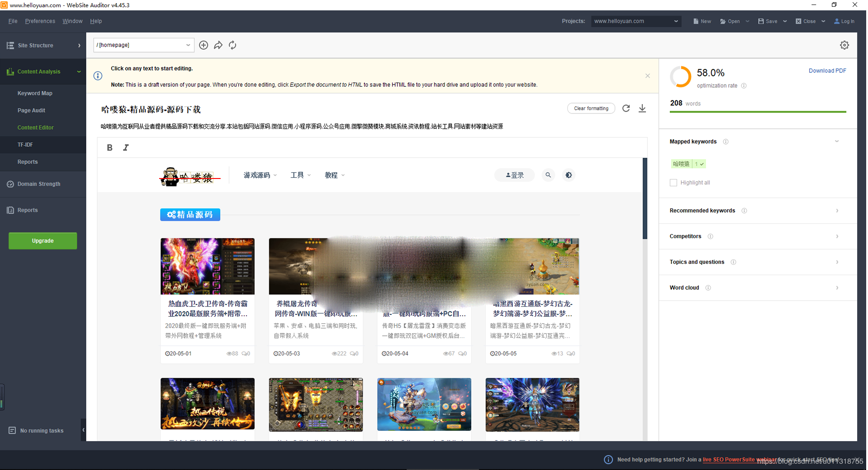Toggle the Highlight all checkbox

coord(674,183)
